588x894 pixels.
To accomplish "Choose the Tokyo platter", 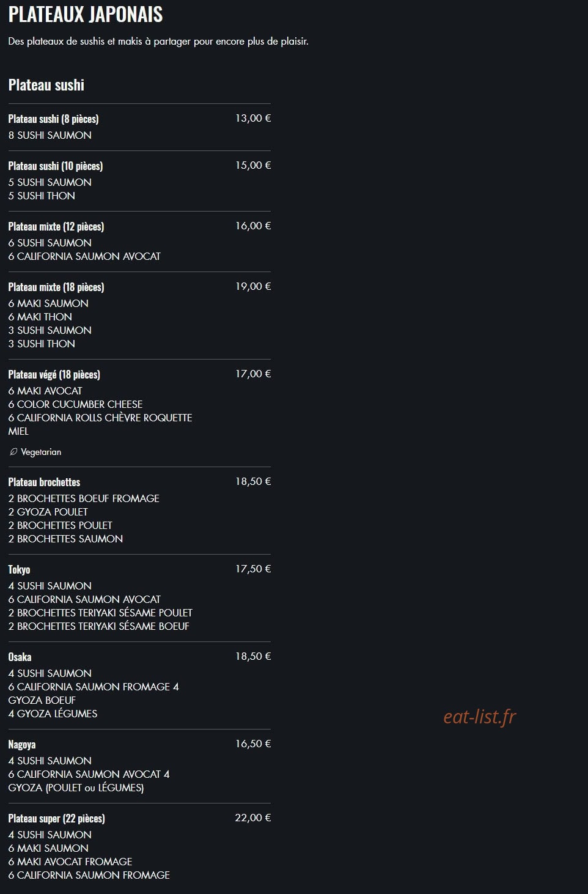I will [x=139, y=598].
